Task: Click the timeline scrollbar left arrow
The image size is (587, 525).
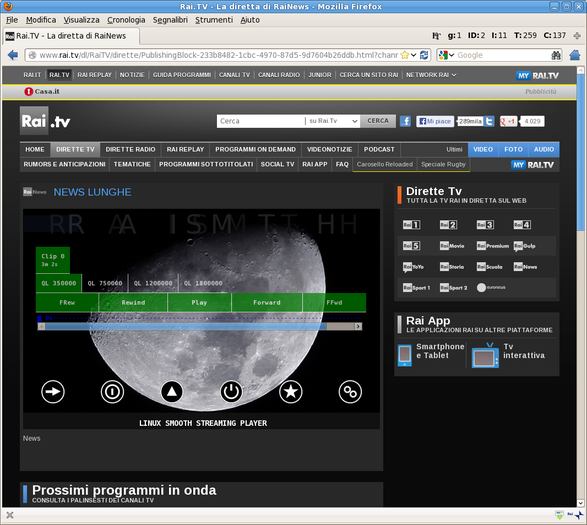Action: 41,327
